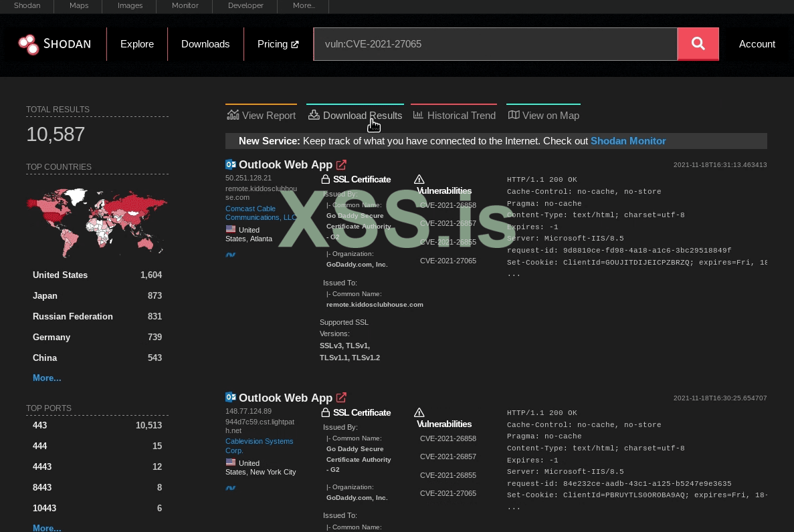Image resolution: width=794 pixels, height=532 pixels.
Task: Follow the Shodan Monitor link
Action: coord(627,141)
